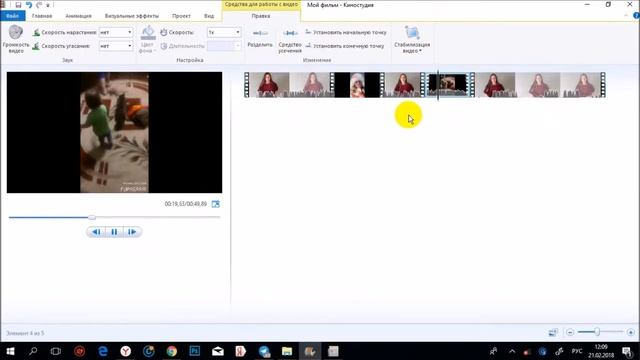
Task: Click the Movie Maker taskbar icon
Action: click(x=310, y=351)
